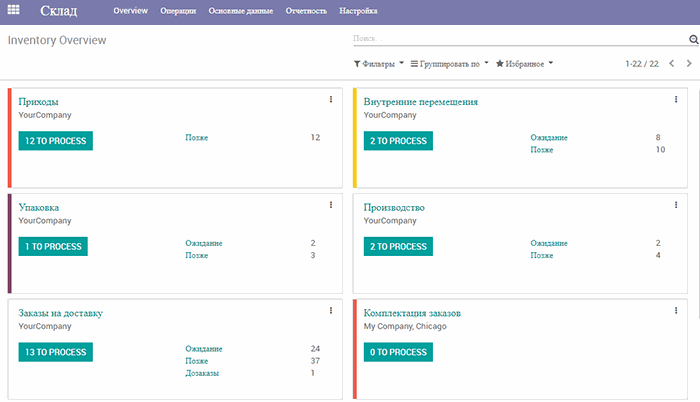Image resolution: width=700 pixels, height=402 pixels.
Task: Click 12 TO PROCESS button in Приходы
Action: click(55, 141)
